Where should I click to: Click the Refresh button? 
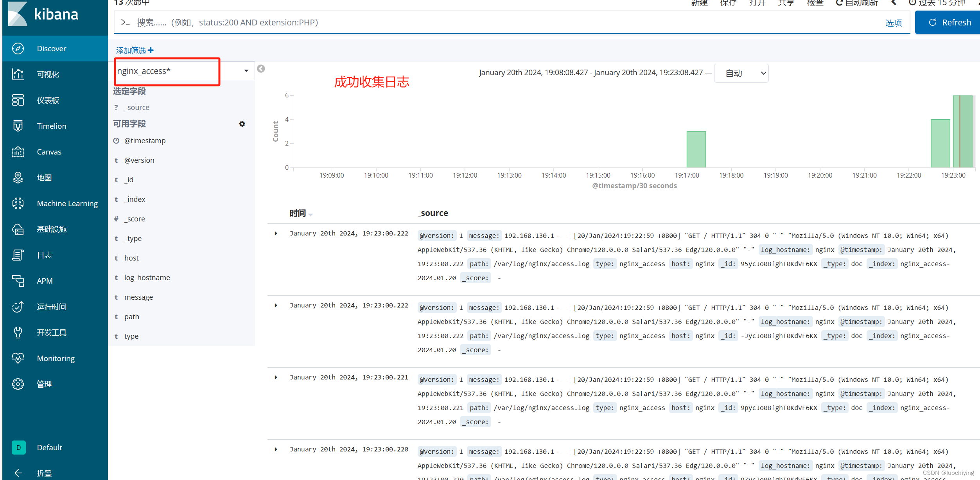949,23
